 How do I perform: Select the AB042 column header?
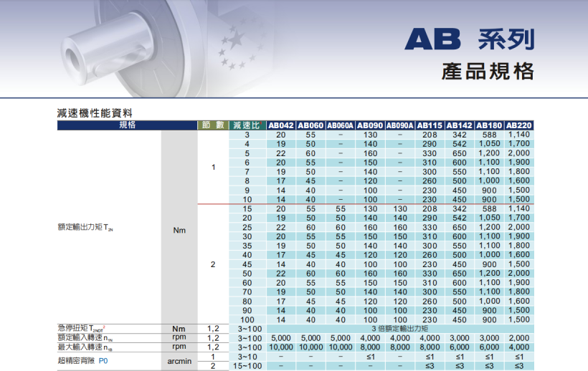coord(281,125)
